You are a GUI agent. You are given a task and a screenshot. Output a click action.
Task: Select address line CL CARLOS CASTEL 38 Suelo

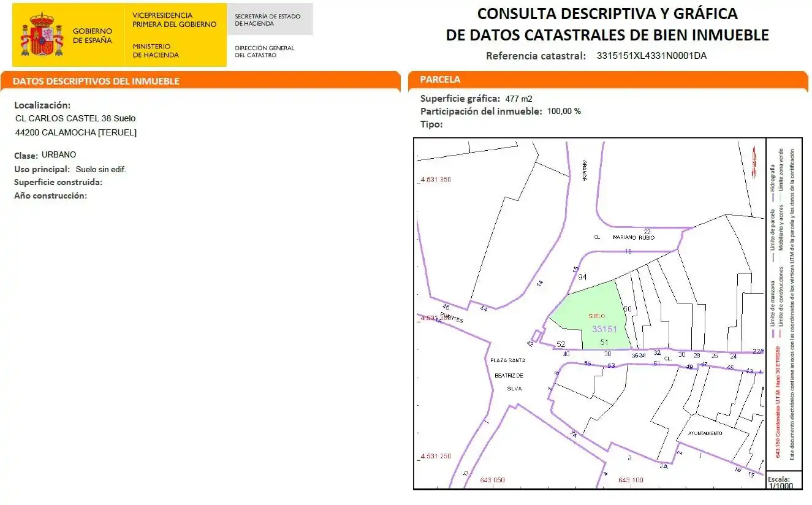75,118
